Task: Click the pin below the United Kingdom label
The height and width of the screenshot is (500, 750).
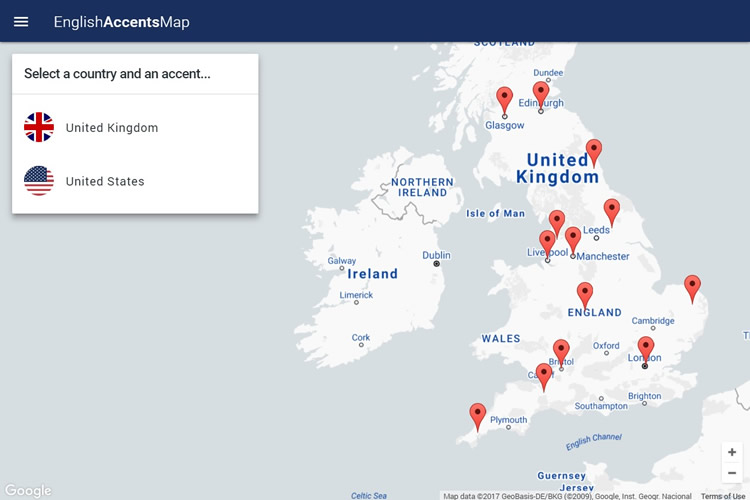Action: click(x=594, y=152)
